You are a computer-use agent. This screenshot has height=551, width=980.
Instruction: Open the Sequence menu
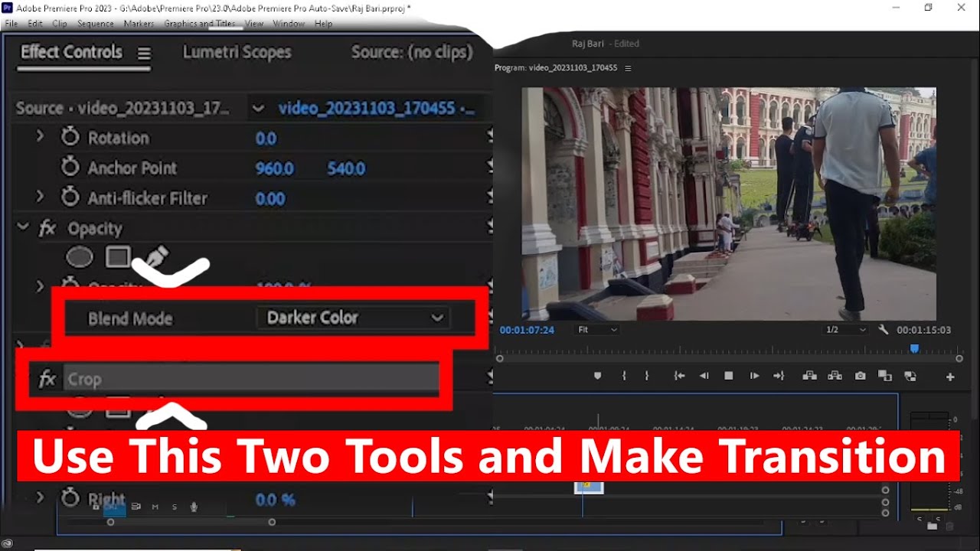pos(96,24)
